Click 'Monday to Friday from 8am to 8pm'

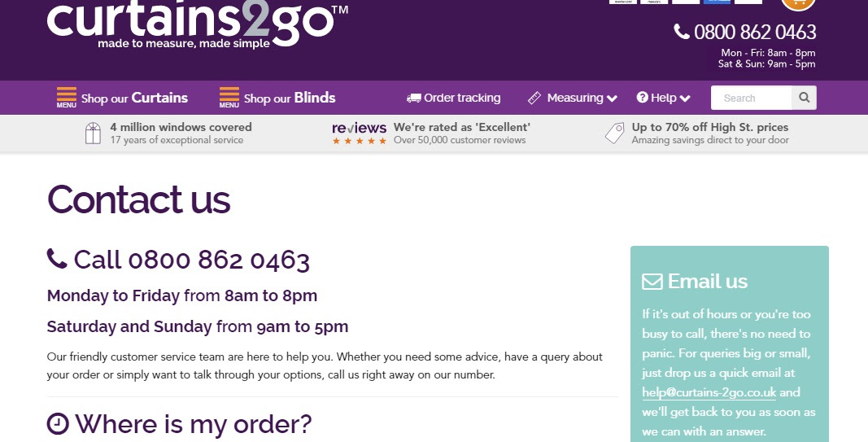pyautogui.click(x=182, y=295)
